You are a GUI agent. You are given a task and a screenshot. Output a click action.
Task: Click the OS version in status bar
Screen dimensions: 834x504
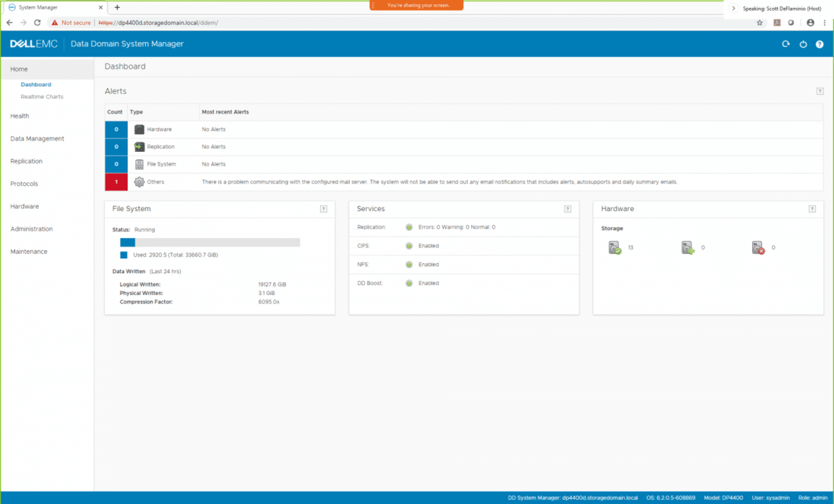(671, 498)
